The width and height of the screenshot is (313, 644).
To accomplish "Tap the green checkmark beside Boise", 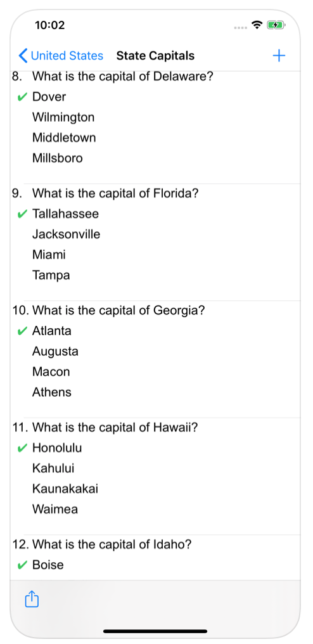I will [x=22, y=565].
